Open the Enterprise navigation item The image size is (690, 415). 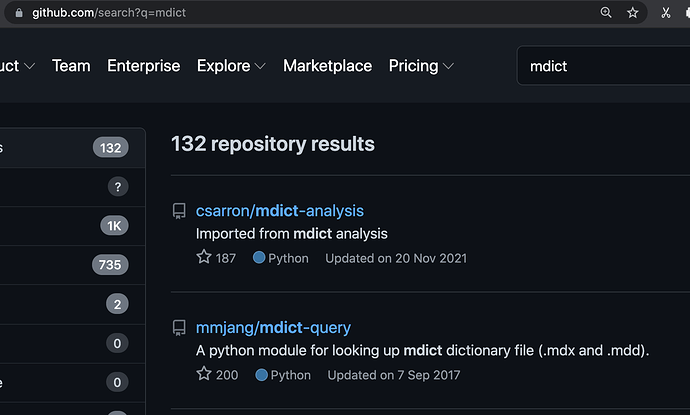[143, 66]
